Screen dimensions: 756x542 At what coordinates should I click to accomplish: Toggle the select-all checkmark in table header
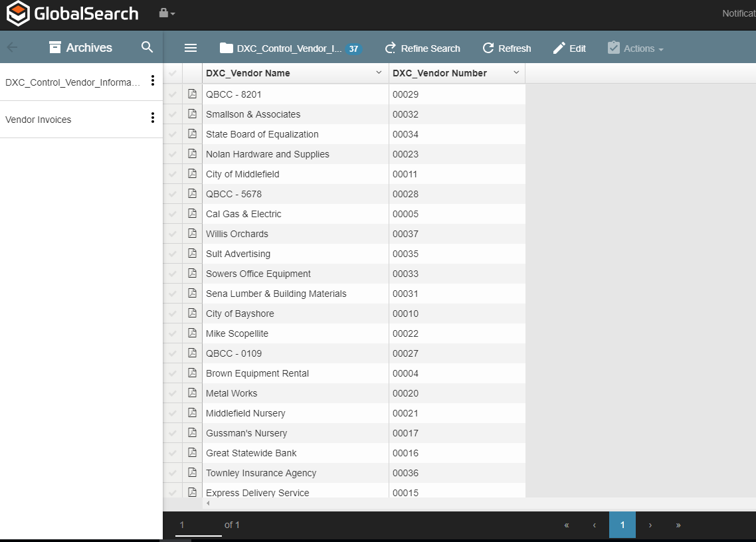tap(173, 73)
